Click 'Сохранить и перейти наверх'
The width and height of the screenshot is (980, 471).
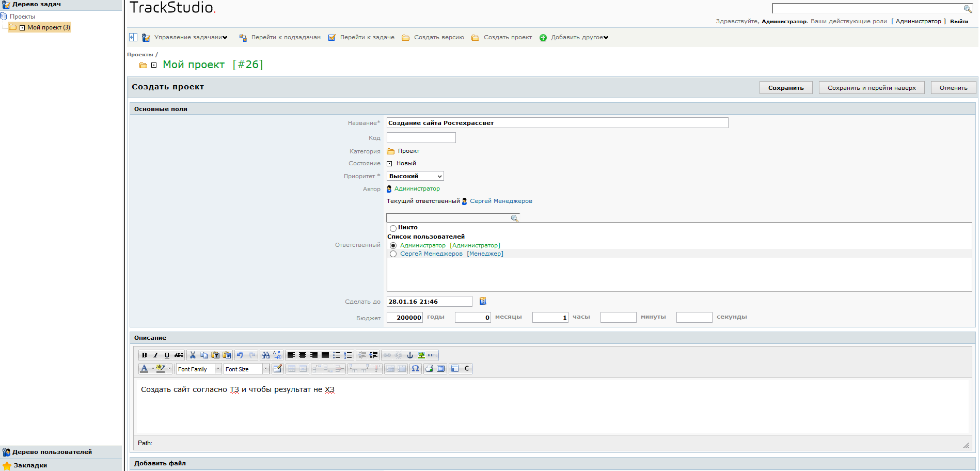pos(872,88)
